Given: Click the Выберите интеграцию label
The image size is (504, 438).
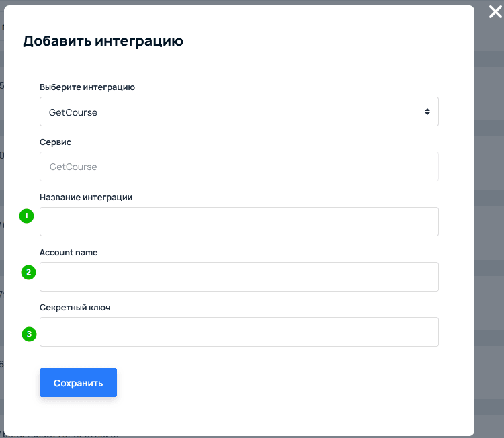Looking at the screenshot, I should (87, 87).
